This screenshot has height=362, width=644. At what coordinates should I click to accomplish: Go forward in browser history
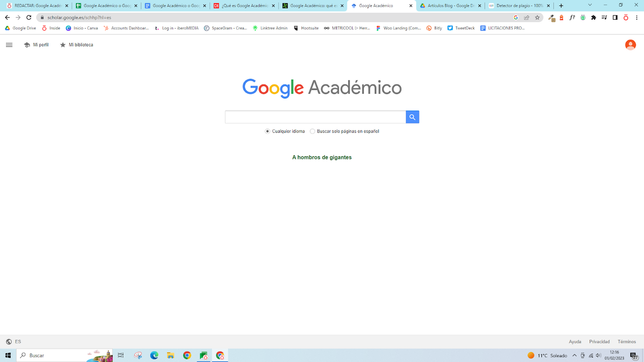18,17
